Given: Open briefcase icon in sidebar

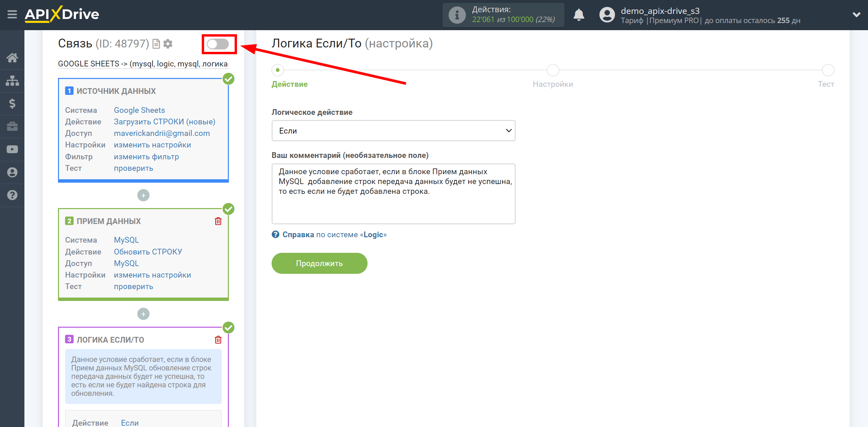Looking at the screenshot, I should pyautogui.click(x=12, y=126).
